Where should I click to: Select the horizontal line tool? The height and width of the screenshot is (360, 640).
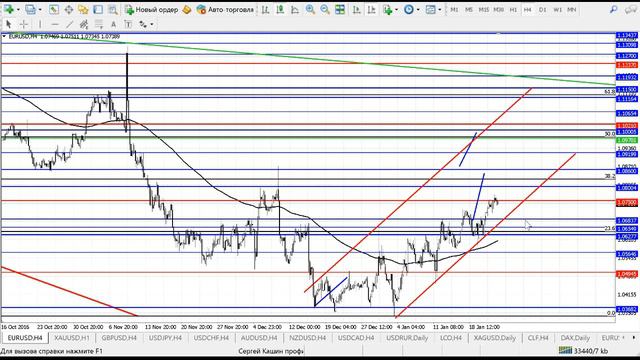(55, 24)
